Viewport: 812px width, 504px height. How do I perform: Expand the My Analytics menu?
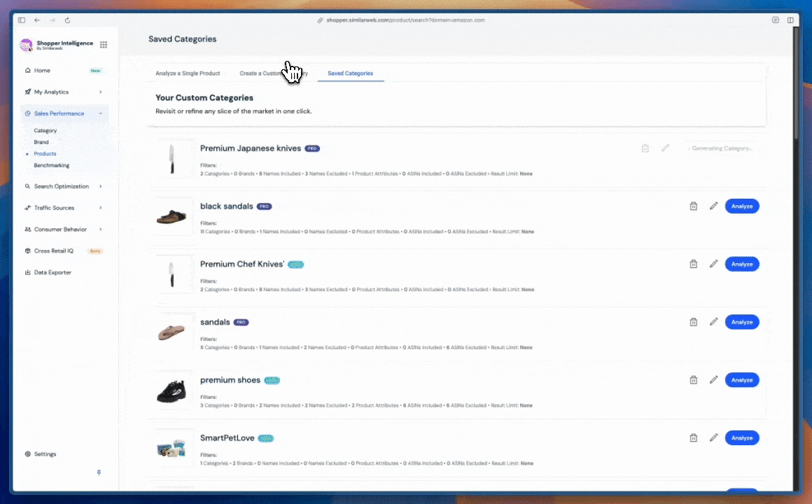(x=100, y=92)
